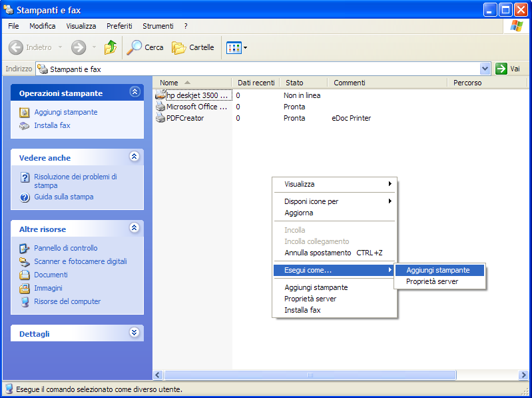This screenshot has width=532, height=398.
Task: Click the hp deskjet 3500 printer icon
Action: pyautogui.click(x=160, y=95)
